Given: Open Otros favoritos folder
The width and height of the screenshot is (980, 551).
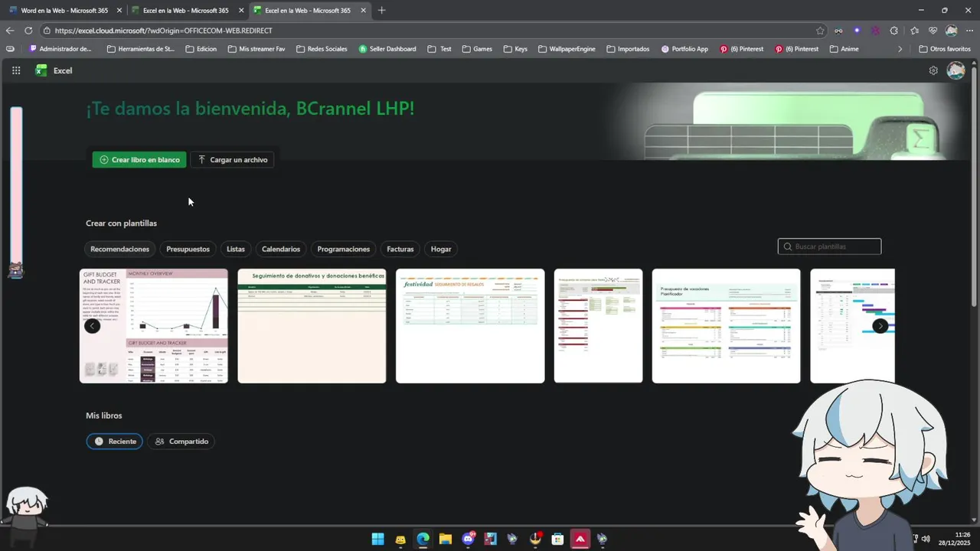Looking at the screenshot, I should [945, 49].
